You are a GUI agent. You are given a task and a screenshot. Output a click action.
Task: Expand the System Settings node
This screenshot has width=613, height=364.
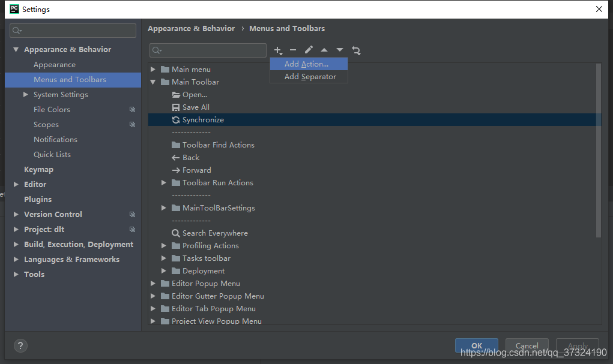25,95
